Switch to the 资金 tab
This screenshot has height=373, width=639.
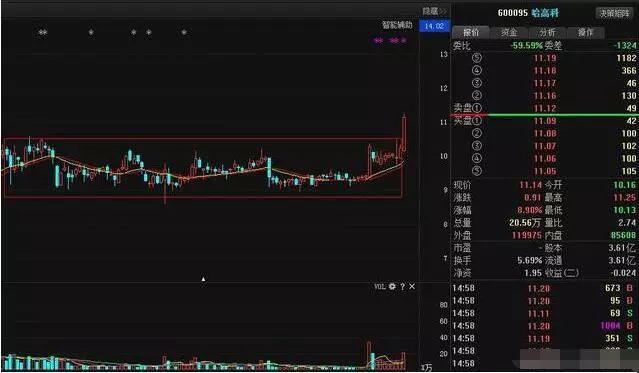(509, 32)
